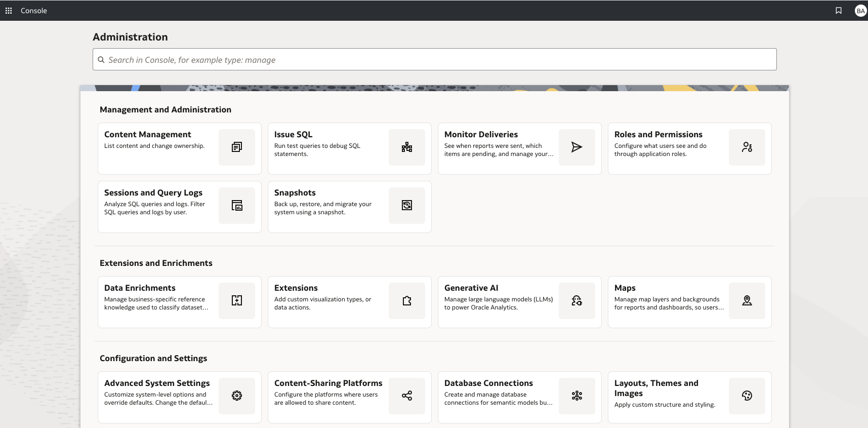
Task: Open Layouts, Themes and Images tile
Action: tap(690, 398)
